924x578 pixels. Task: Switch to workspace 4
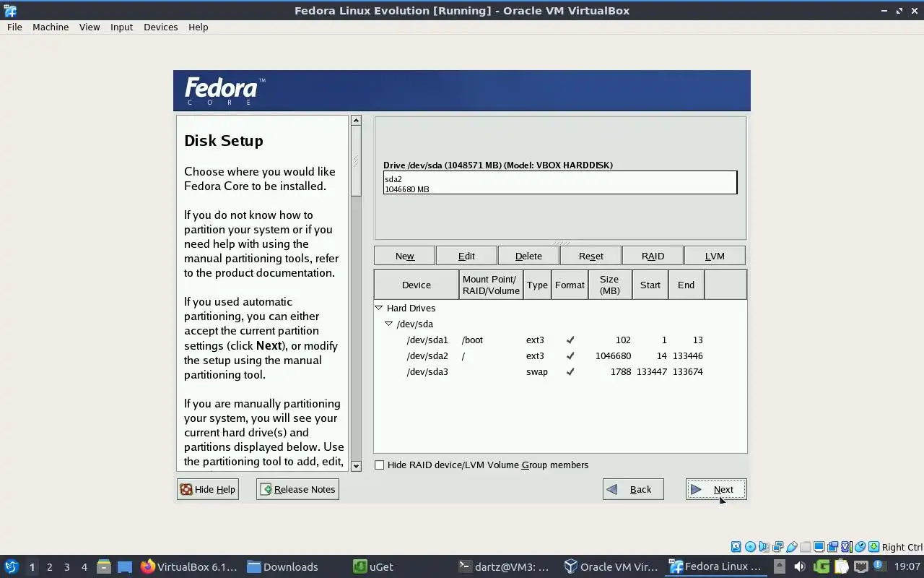84,566
